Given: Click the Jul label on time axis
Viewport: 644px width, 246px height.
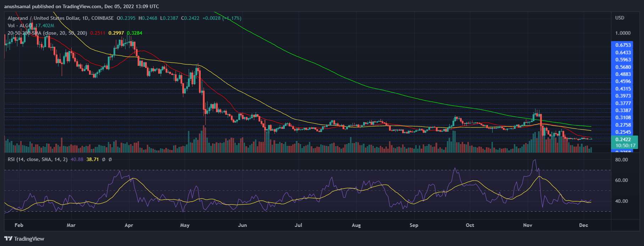Looking at the screenshot, I should 298,225.
